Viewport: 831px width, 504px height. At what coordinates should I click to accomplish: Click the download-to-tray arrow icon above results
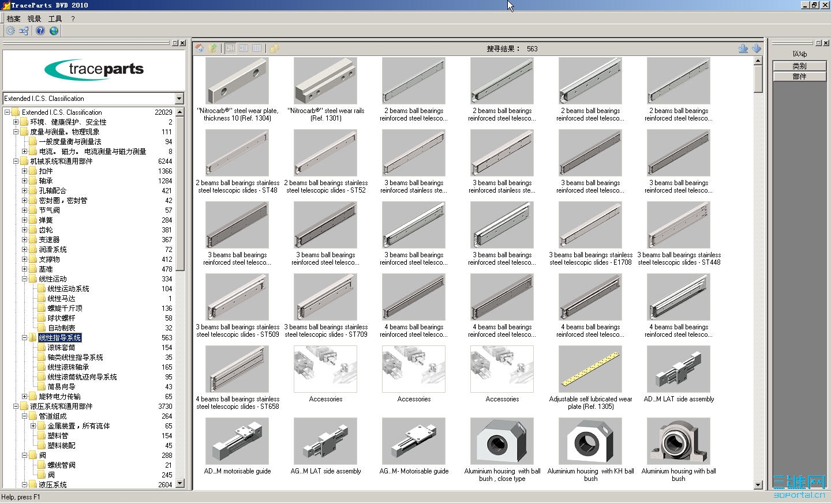[x=743, y=48]
